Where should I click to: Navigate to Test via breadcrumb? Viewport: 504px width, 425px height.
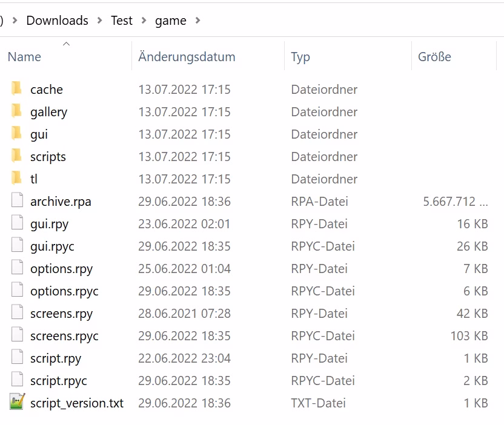(121, 20)
